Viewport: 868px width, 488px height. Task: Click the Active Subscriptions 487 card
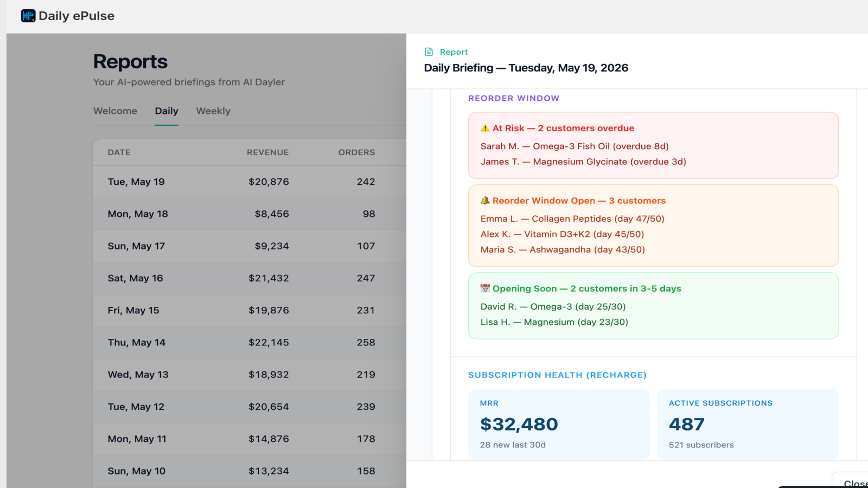click(x=748, y=424)
